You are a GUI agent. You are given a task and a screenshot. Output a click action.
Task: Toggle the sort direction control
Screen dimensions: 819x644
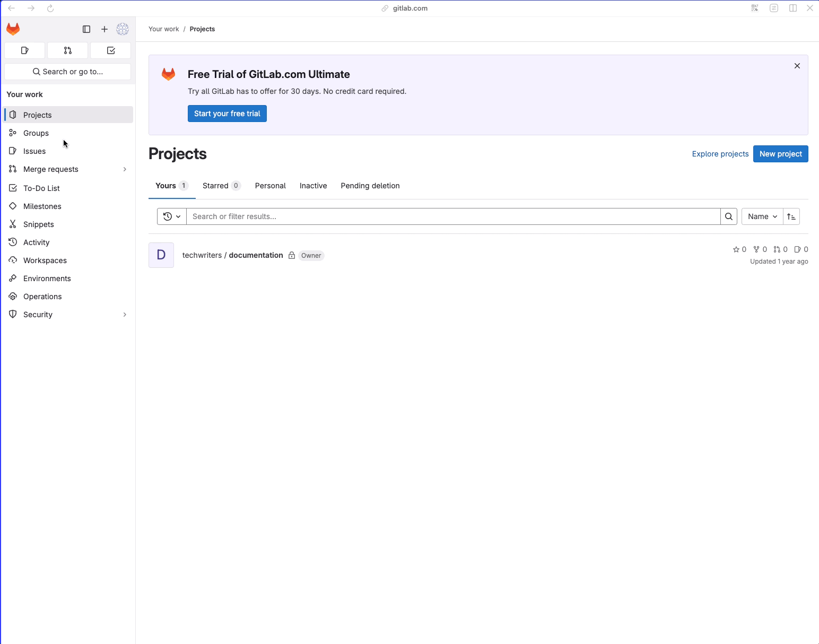click(x=791, y=216)
